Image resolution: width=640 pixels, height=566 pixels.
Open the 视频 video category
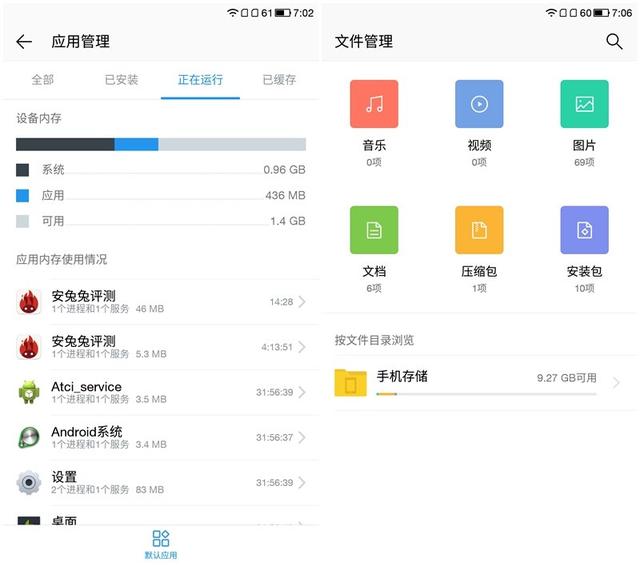pos(479,105)
